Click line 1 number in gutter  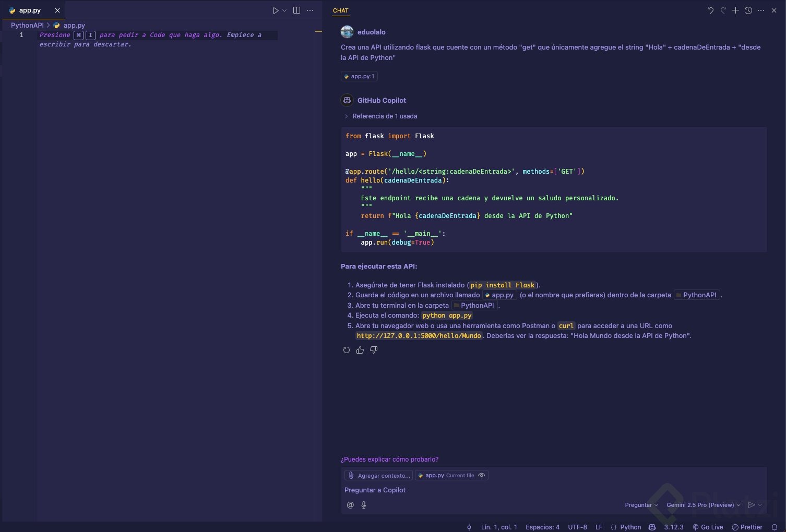click(21, 35)
